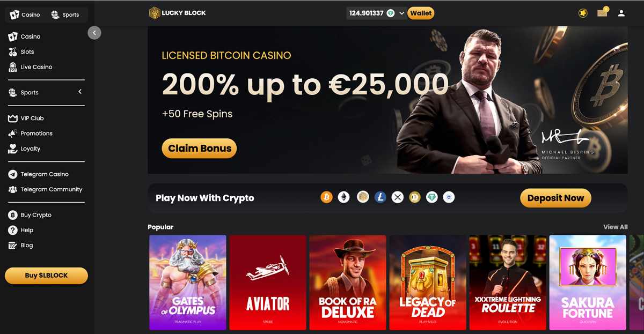Click the Deposit Now button
This screenshot has width=644, height=334.
tap(555, 198)
